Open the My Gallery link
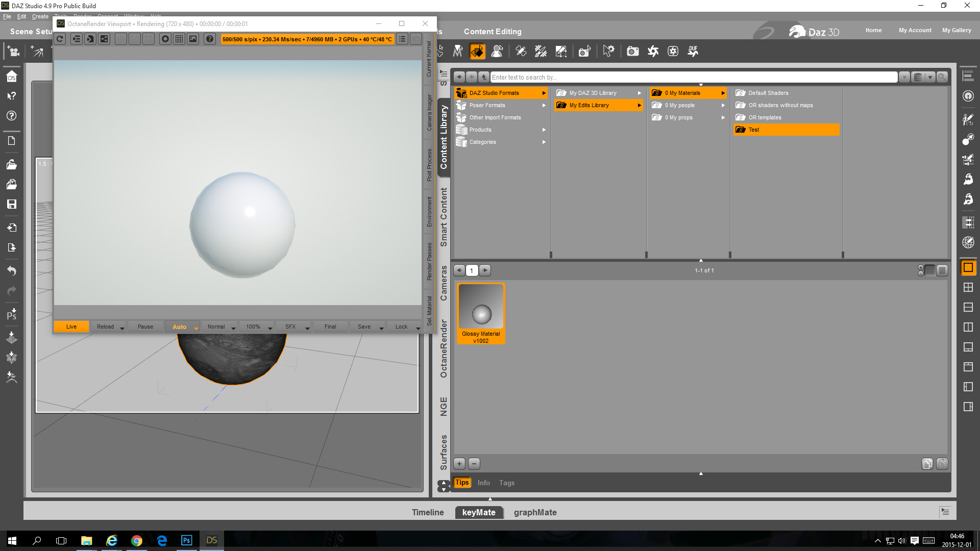980x551 pixels. tap(956, 30)
